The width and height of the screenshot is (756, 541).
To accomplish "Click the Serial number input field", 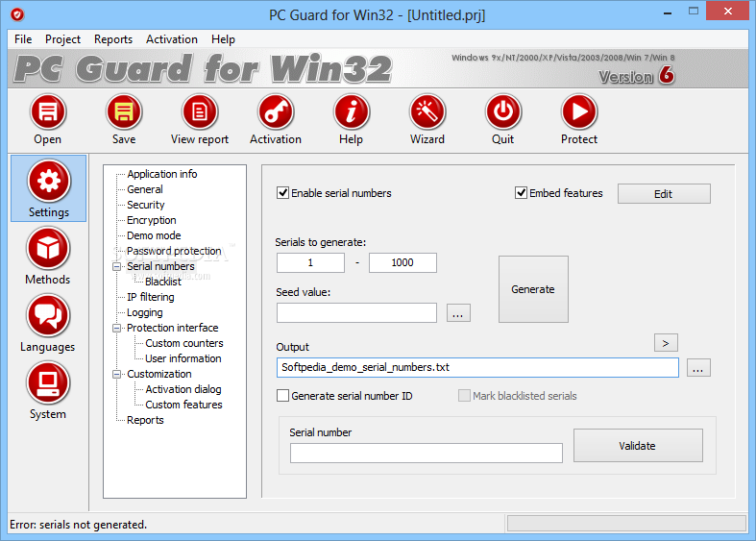I will click(x=427, y=454).
